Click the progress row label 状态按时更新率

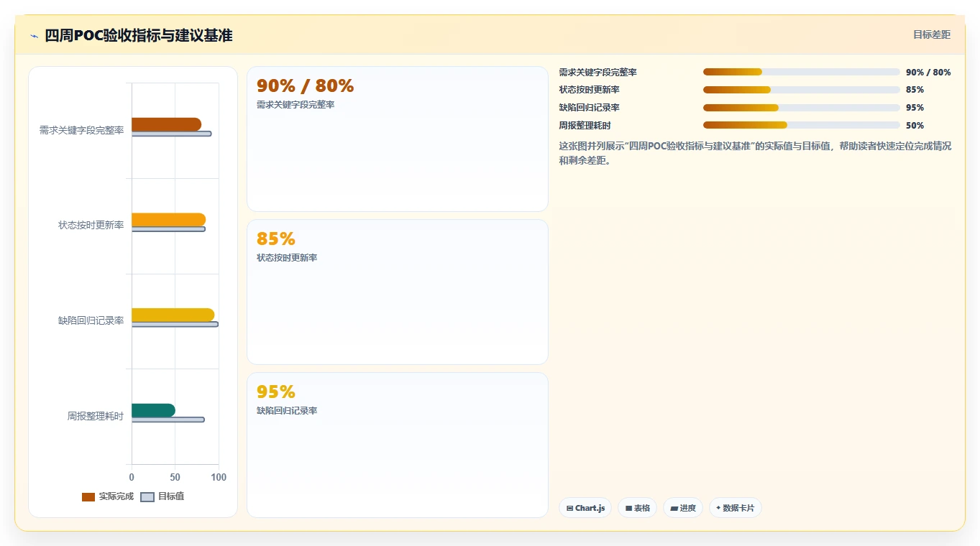[x=589, y=90]
